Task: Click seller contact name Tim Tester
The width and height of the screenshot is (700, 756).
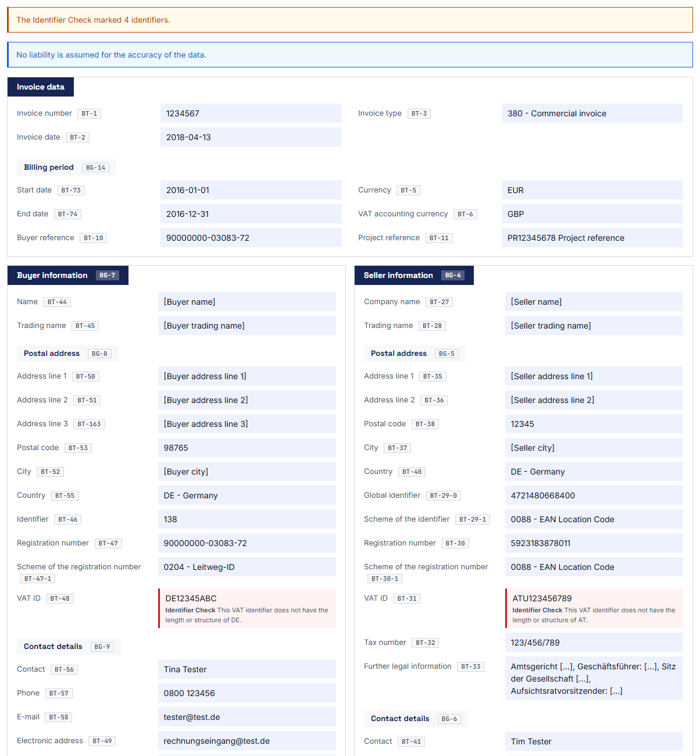Action: tap(594, 741)
